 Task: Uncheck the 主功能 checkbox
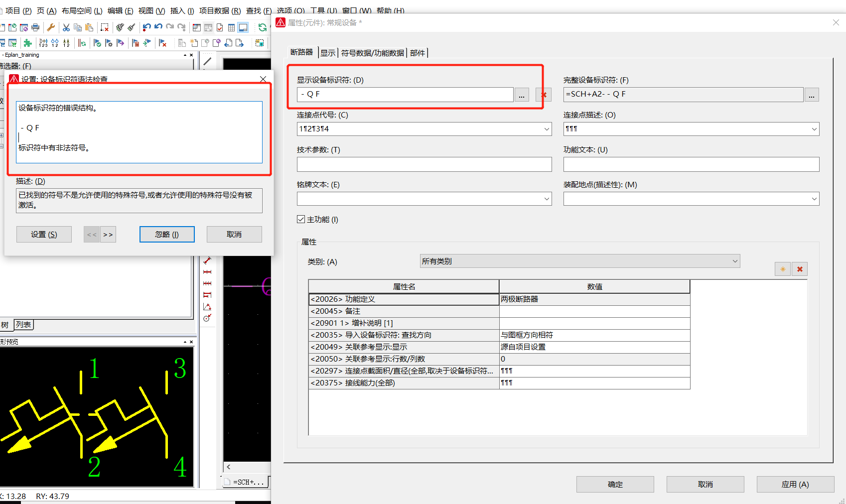point(301,219)
